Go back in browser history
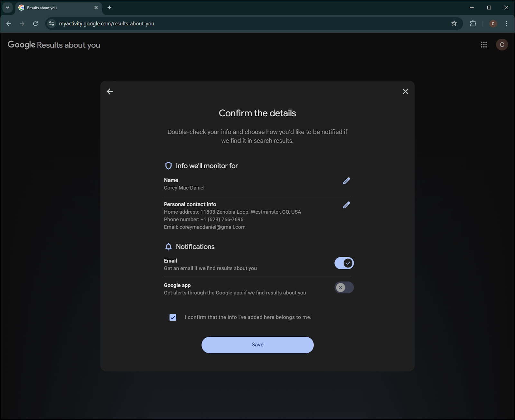This screenshot has height=420, width=515. coord(9,23)
